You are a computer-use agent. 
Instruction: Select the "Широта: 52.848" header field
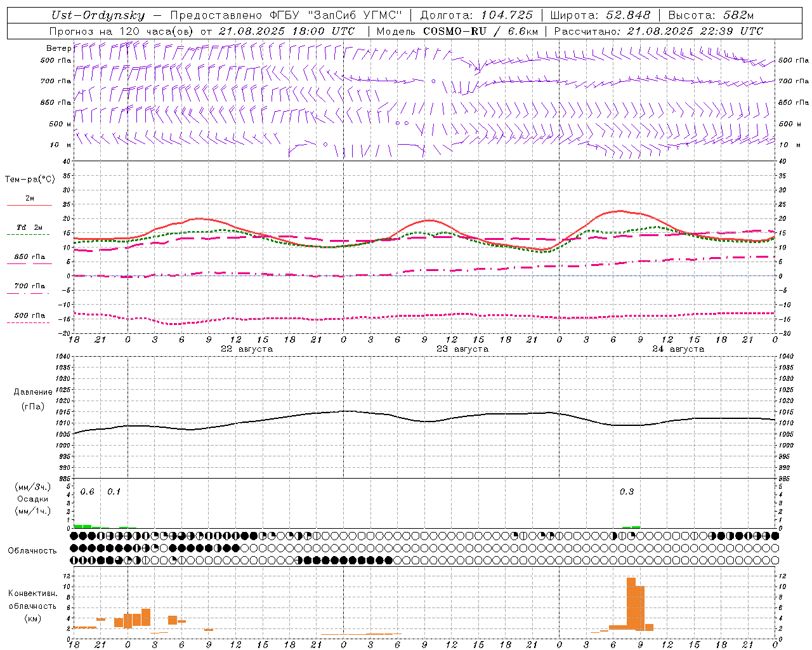600,16
